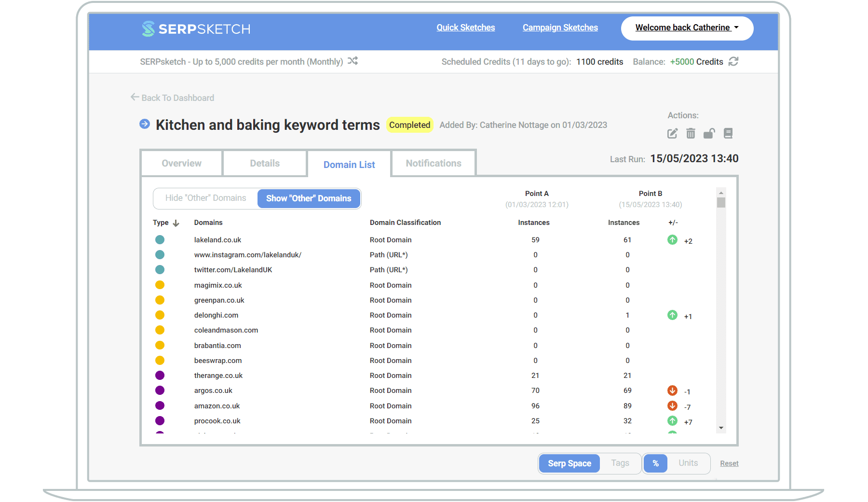868x502 pixels.
Task: Click the Reset link
Action: click(729, 463)
